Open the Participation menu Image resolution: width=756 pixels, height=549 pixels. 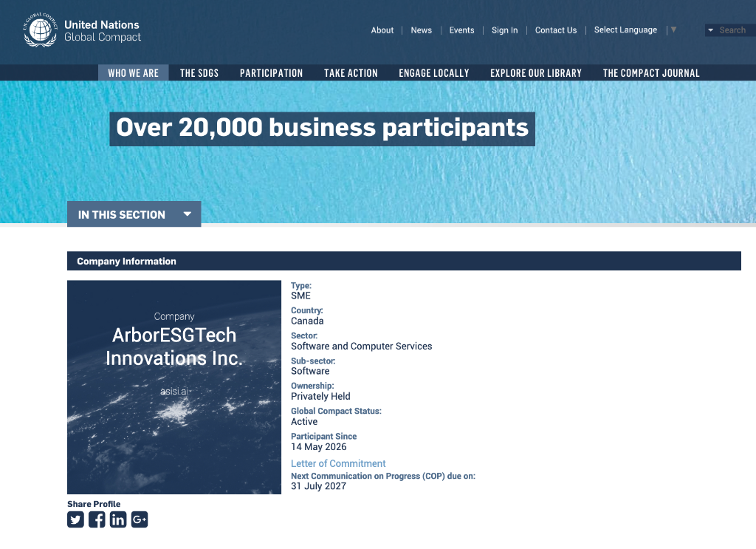click(x=272, y=73)
